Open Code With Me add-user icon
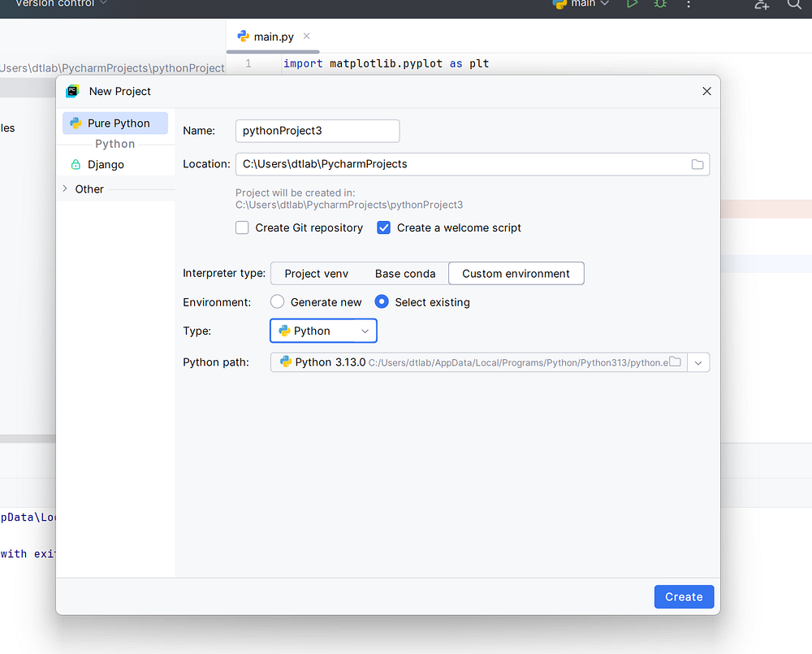812x654 pixels. pyautogui.click(x=762, y=3)
